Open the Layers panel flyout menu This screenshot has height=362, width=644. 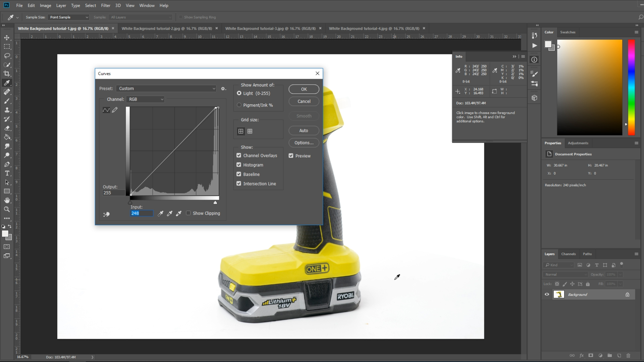636,254
